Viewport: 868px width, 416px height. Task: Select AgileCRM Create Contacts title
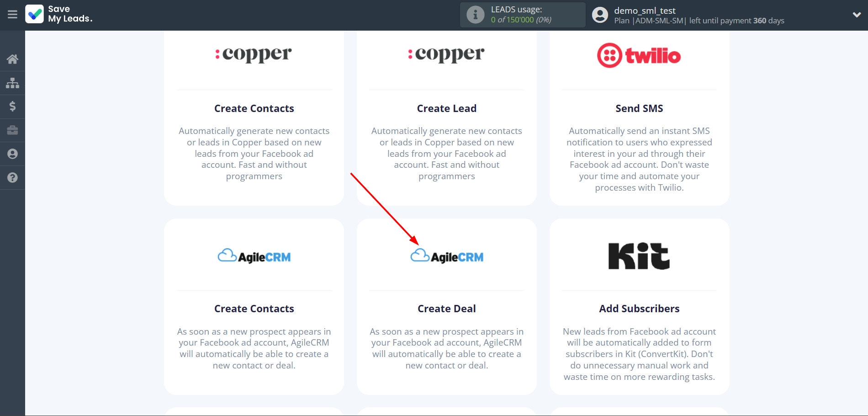254,309
